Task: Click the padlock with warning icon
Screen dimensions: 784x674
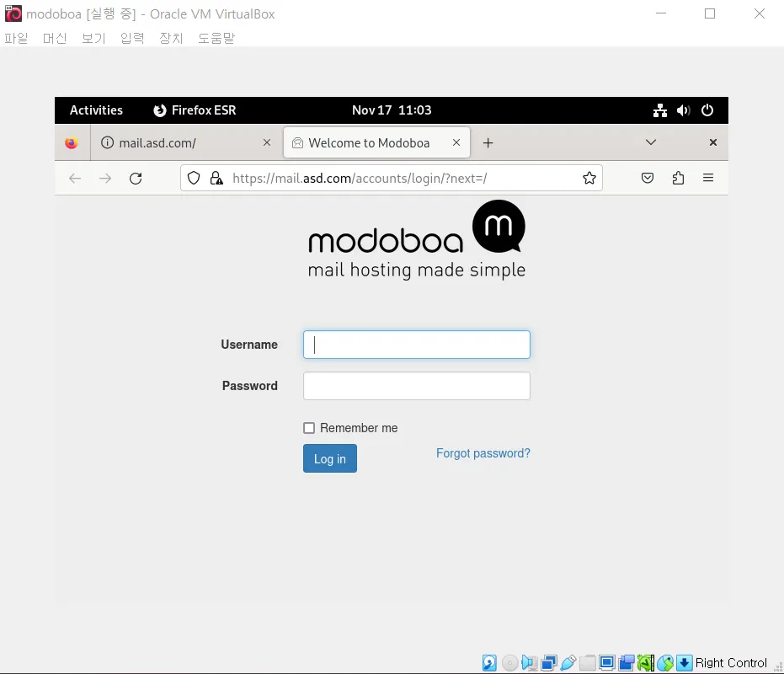Action: point(216,178)
